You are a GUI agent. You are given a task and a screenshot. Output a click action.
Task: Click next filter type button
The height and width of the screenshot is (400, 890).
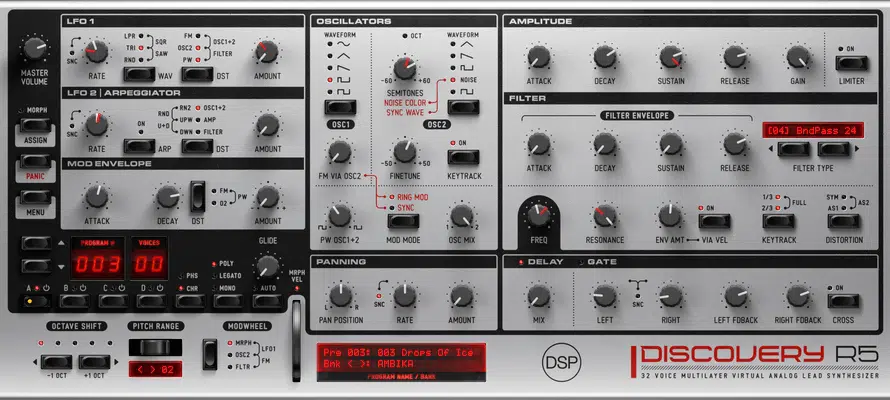coord(834,149)
